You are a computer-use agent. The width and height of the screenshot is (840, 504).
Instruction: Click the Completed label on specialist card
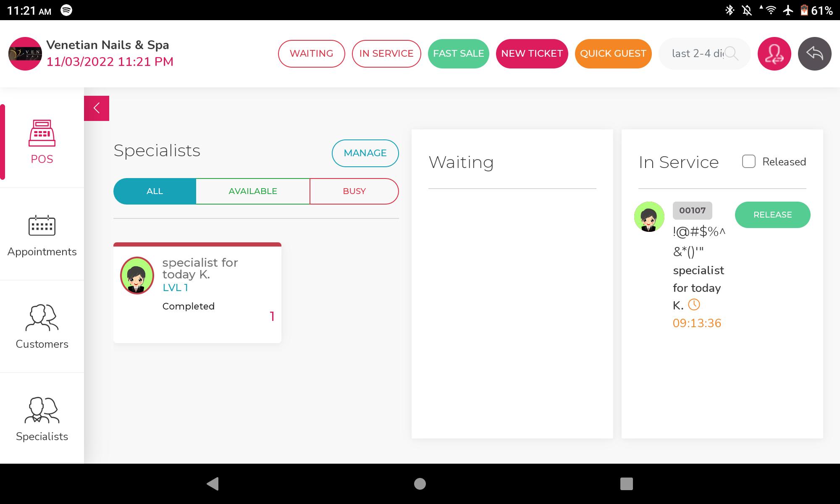coord(189,306)
